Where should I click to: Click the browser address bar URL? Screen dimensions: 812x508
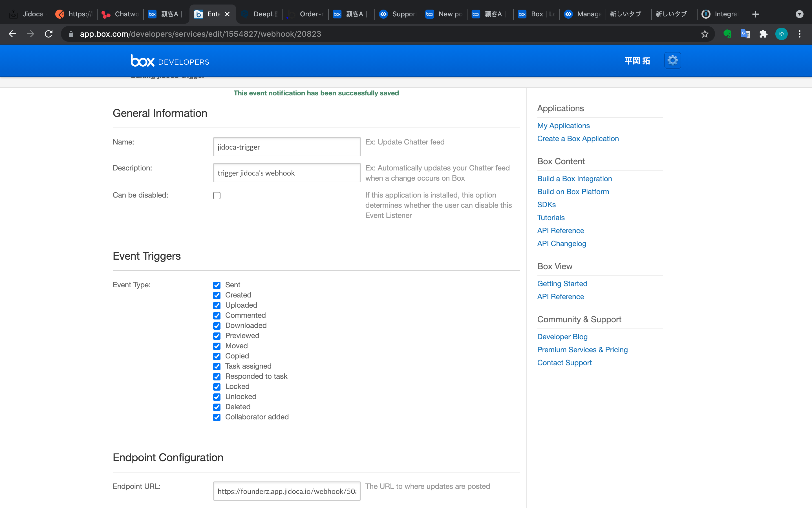click(200, 34)
